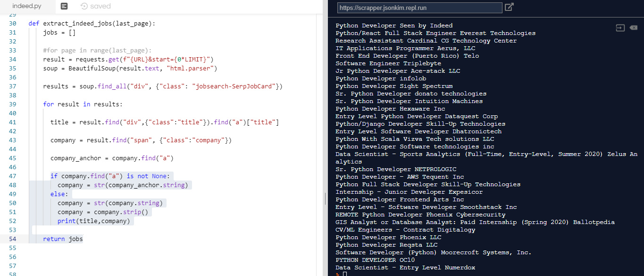The width and height of the screenshot is (644, 276).
Task: Click console line 'IT Applications Programmer Aerus, LLC'
Action: pos(405,48)
